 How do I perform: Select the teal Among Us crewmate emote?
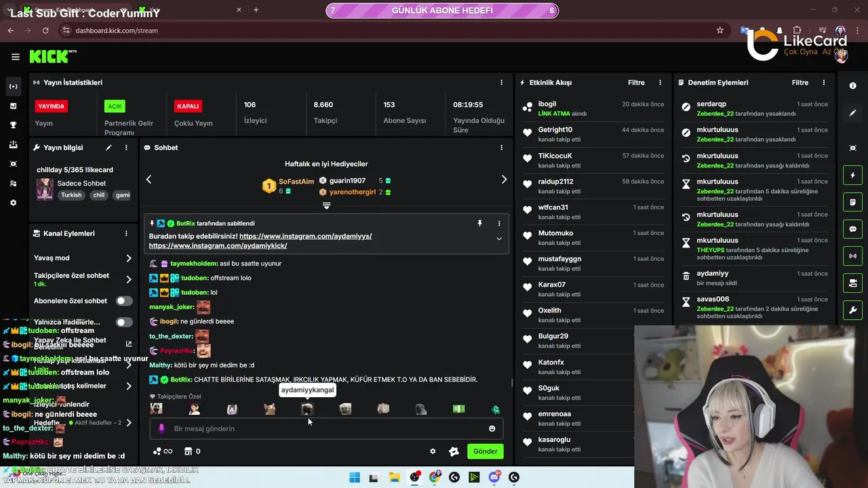click(496, 409)
